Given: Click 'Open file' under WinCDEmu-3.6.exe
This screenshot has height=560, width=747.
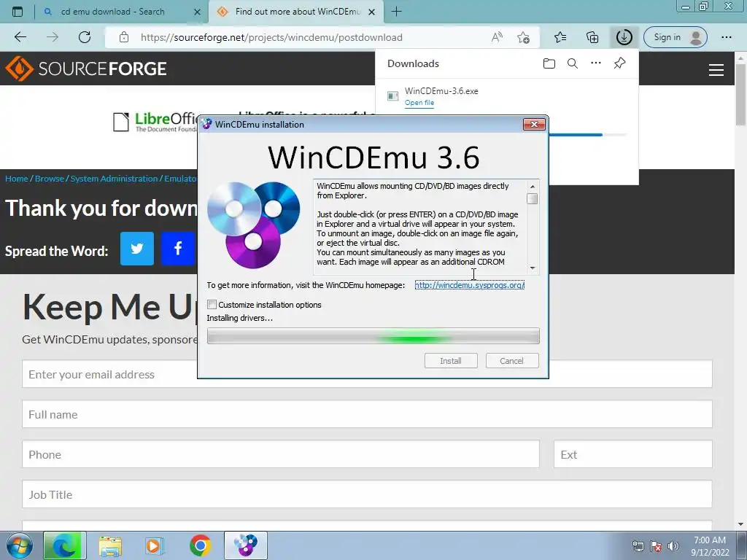Looking at the screenshot, I should pyautogui.click(x=419, y=102).
